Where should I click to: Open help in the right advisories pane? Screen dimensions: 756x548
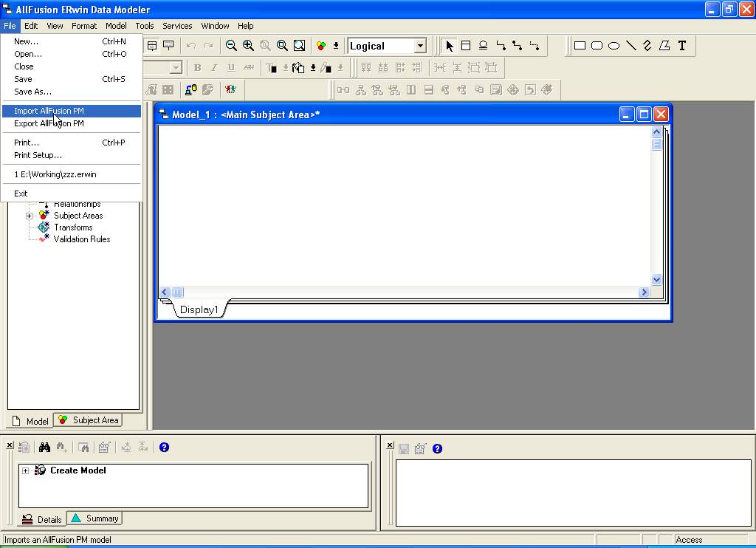pyautogui.click(x=437, y=448)
